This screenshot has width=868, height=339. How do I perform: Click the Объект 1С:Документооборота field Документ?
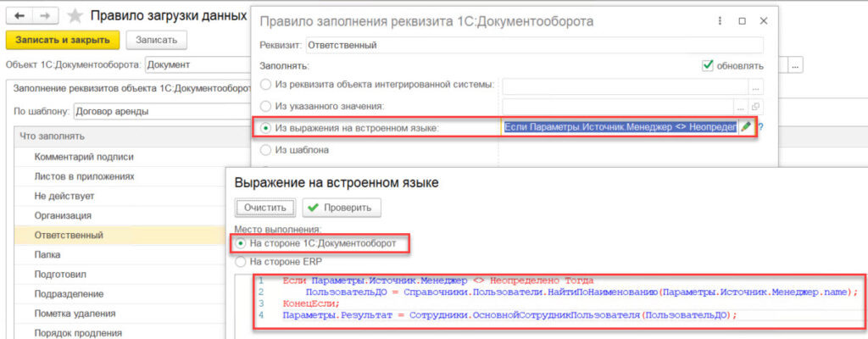pyautogui.click(x=198, y=65)
